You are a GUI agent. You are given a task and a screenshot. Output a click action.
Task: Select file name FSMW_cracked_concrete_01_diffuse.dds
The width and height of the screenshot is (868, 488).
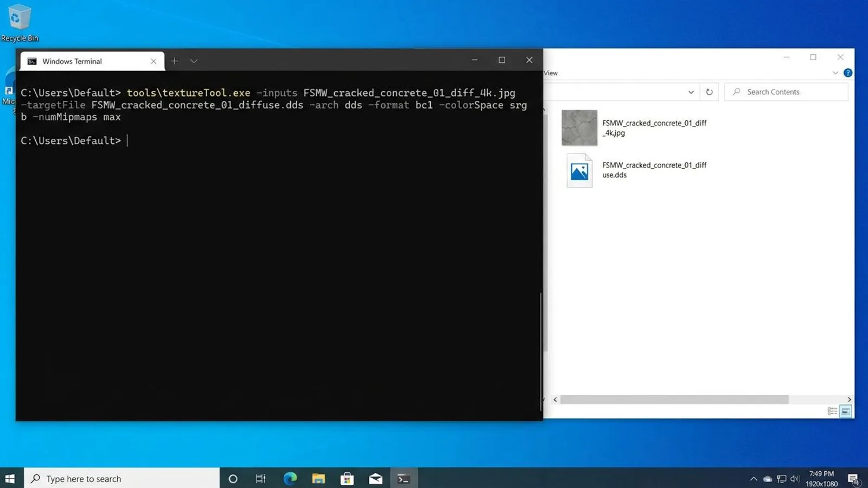pos(654,170)
